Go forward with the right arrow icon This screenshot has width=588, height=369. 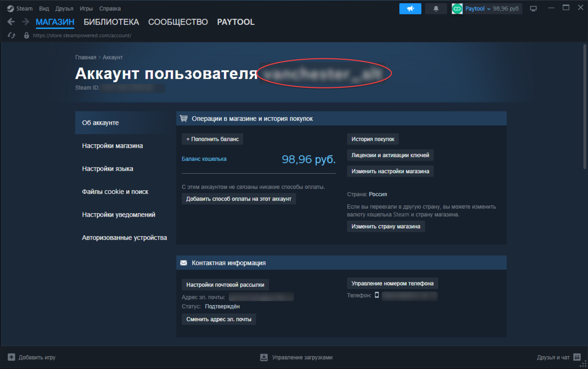[25, 22]
